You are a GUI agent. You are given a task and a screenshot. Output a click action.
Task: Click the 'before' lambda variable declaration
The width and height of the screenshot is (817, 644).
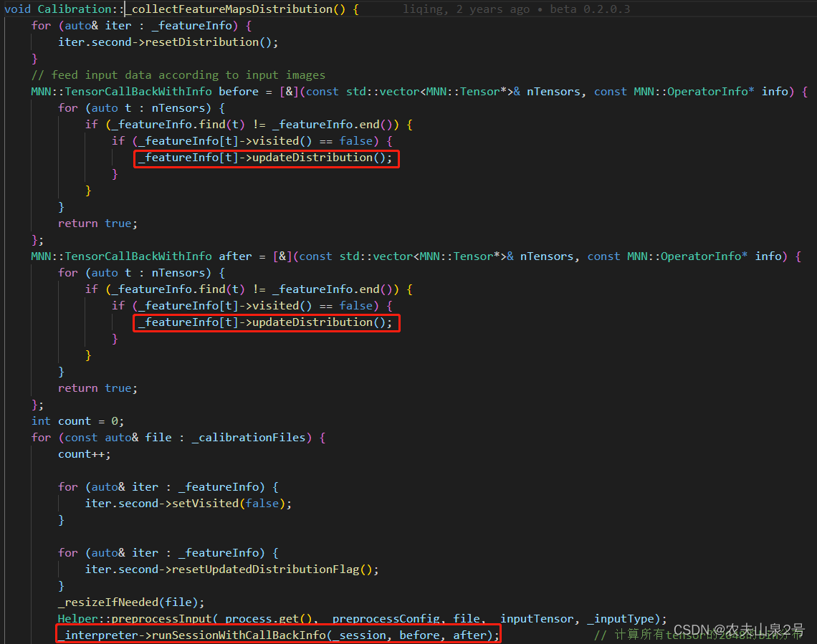(238, 92)
